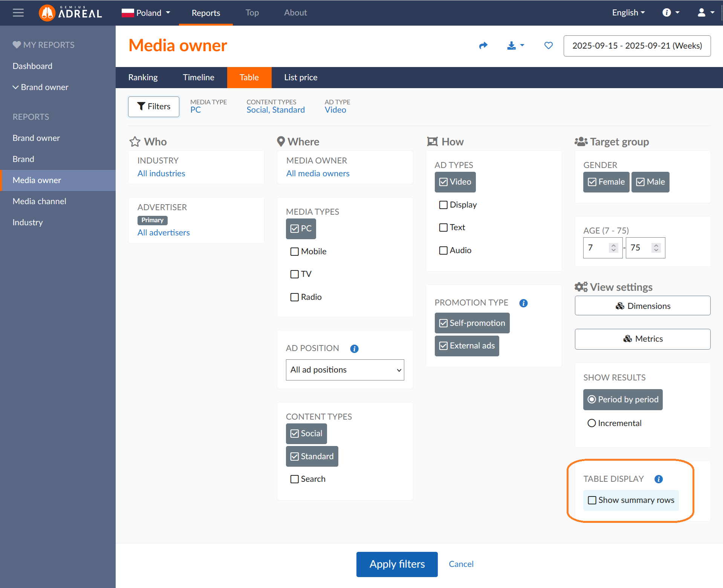
Task: Open the All ad positions dropdown
Action: (x=345, y=370)
